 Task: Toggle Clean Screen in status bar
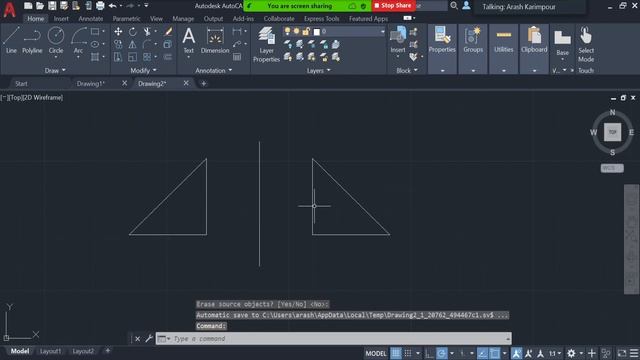[x=622, y=353]
